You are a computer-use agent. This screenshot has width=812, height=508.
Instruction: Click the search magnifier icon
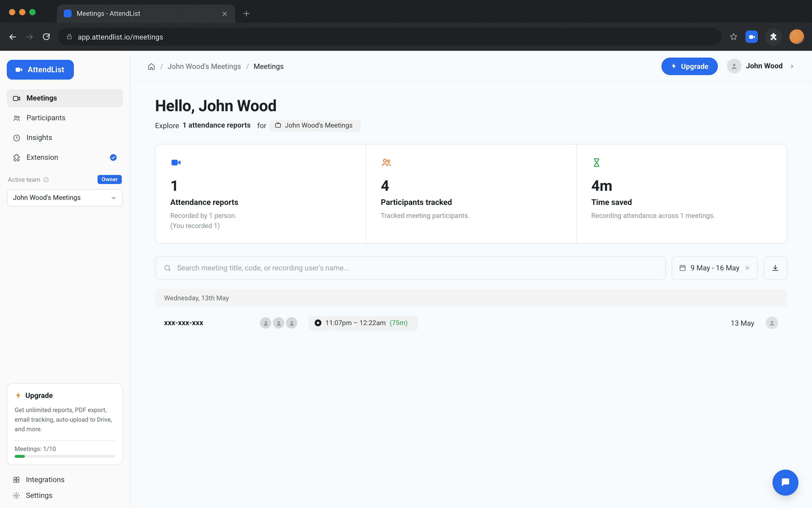(x=167, y=268)
